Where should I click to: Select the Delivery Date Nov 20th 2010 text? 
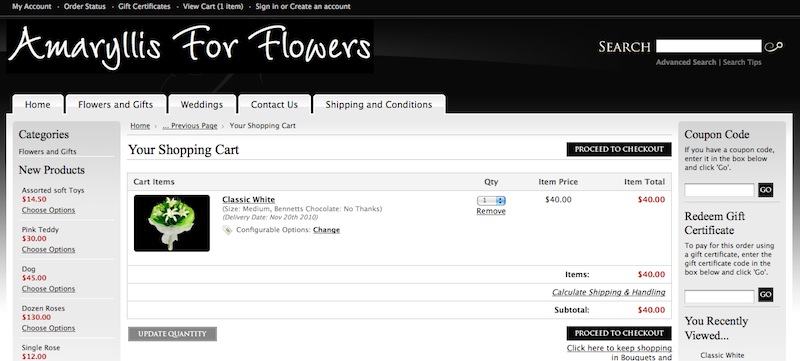[270, 217]
